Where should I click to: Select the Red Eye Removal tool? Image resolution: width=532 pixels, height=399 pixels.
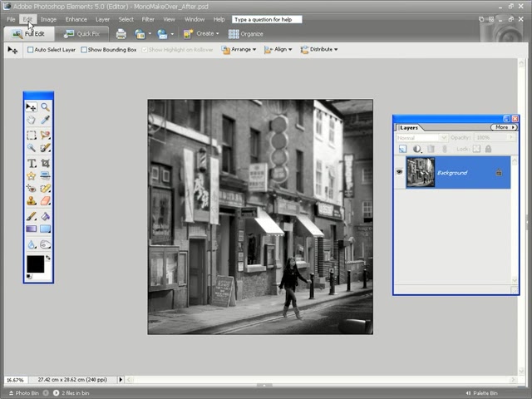pos(32,189)
